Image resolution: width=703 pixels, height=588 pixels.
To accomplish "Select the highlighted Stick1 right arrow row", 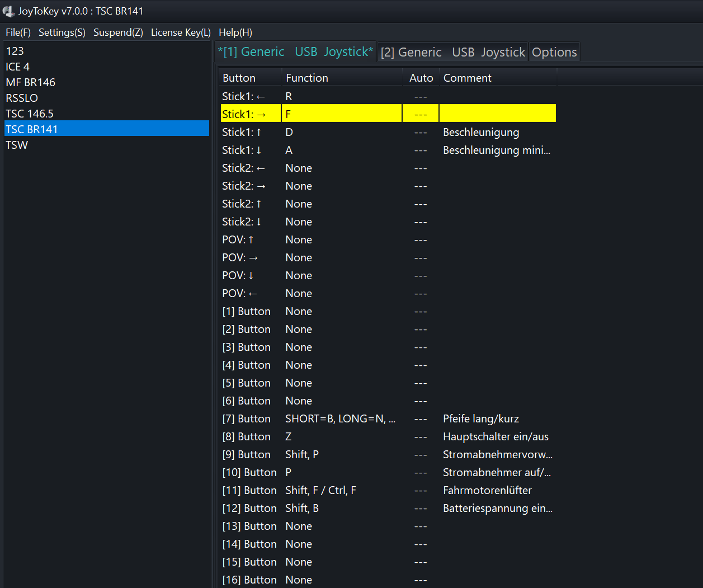I will point(388,114).
